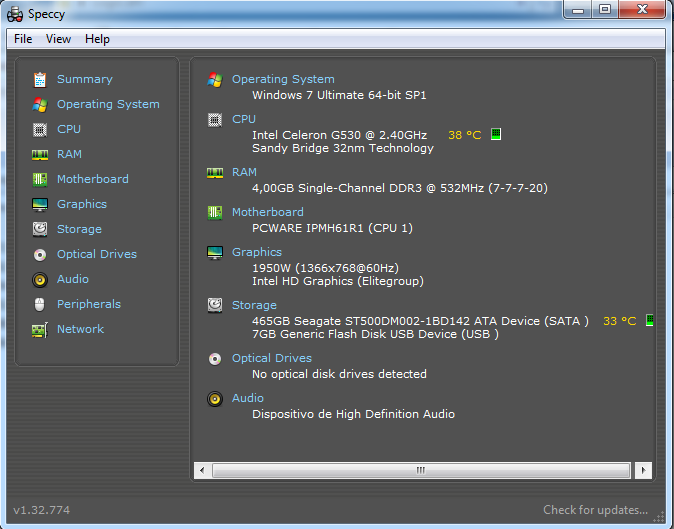Click the Audio speaker icon in sidebar

point(40,280)
